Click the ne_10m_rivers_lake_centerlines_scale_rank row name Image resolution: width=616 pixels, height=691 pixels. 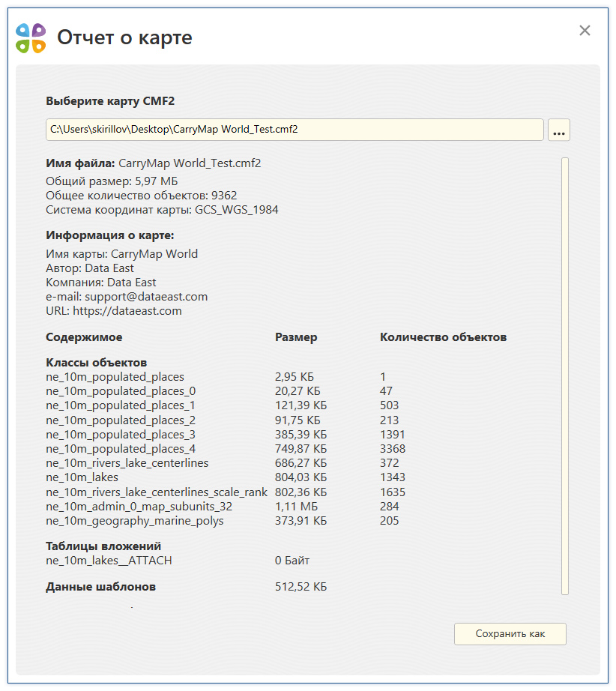click(x=157, y=492)
